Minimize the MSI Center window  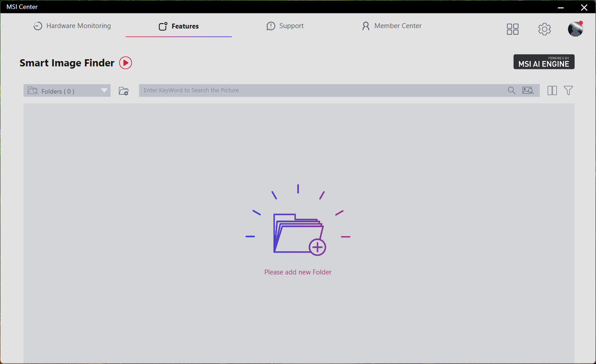tap(561, 7)
